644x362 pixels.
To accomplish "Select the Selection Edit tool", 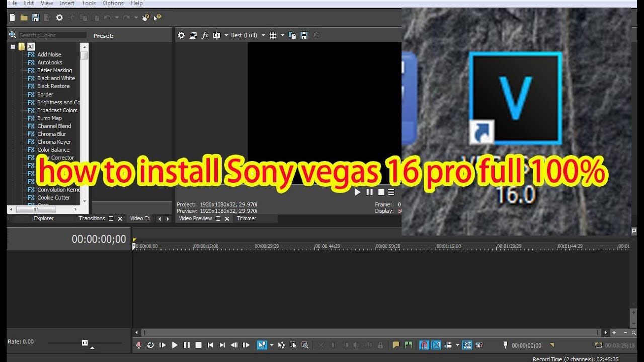I will pos(293,345).
